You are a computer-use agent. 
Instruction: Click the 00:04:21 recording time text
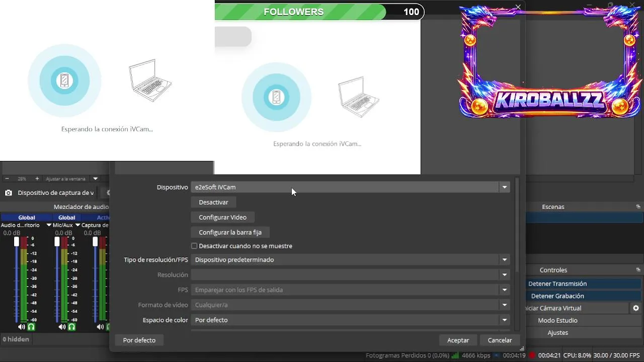click(549, 355)
